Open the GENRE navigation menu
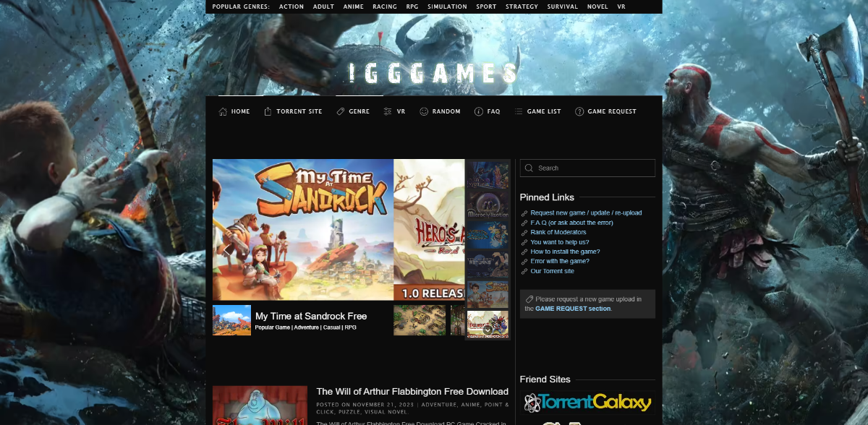The image size is (868, 425). pos(353,111)
